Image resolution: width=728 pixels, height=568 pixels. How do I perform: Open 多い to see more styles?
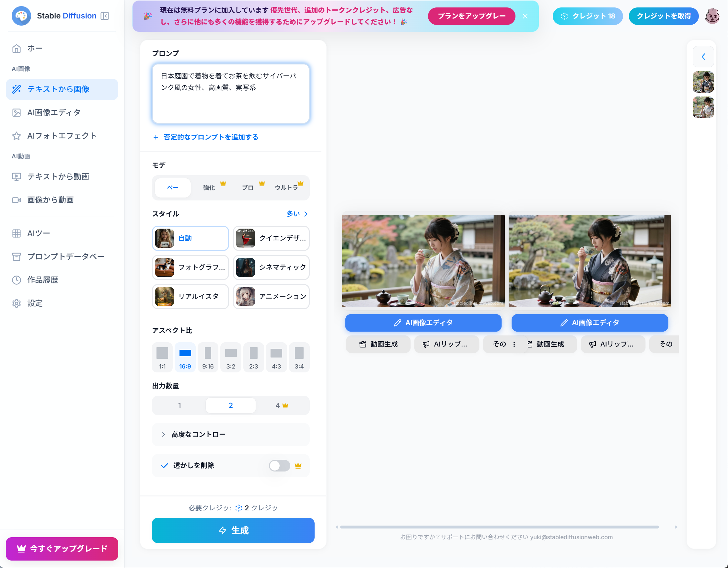tap(297, 214)
